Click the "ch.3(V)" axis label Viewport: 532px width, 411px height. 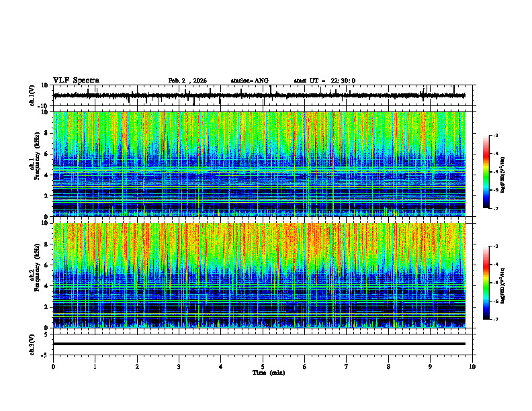point(32,345)
